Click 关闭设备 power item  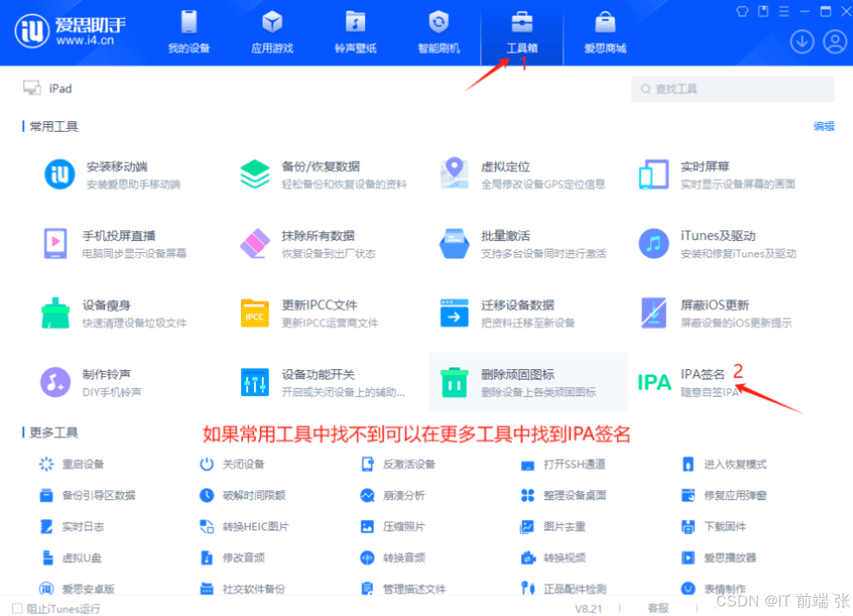click(231, 464)
